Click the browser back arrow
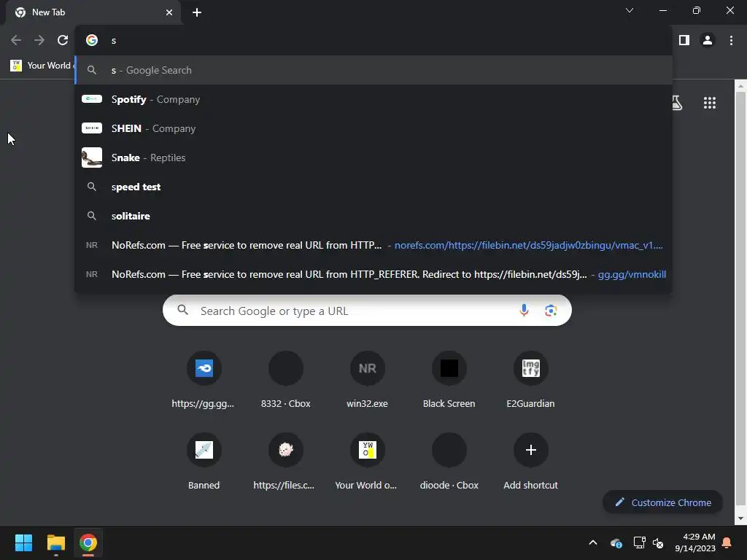Screen dimensions: 747x560 coord(16,41)
